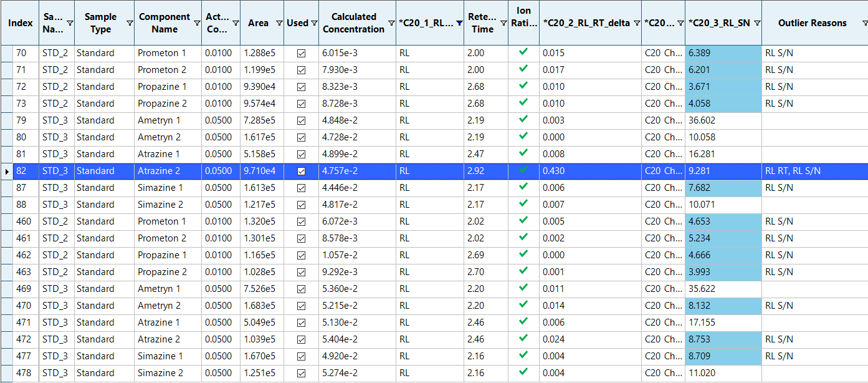Click the Ion Ratio checkmark for row 478

coord(523,372)
